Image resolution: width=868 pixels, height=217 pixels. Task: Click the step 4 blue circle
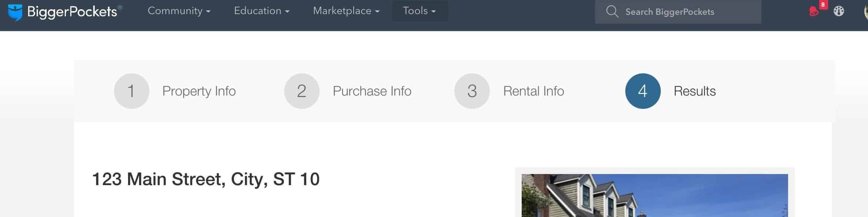(643, 91)
